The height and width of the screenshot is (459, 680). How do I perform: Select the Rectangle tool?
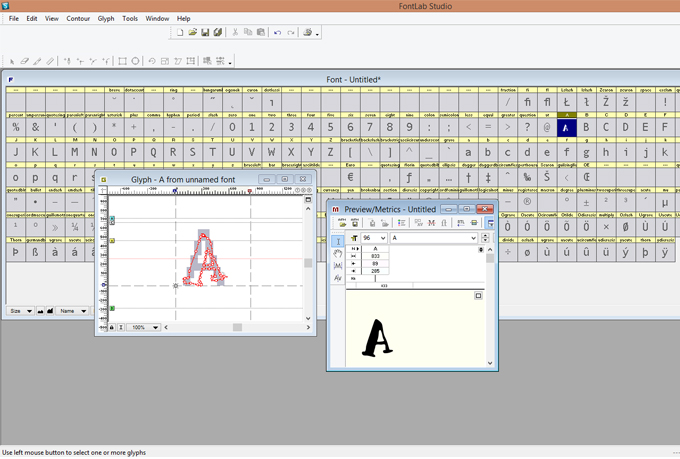click(122, 61)
